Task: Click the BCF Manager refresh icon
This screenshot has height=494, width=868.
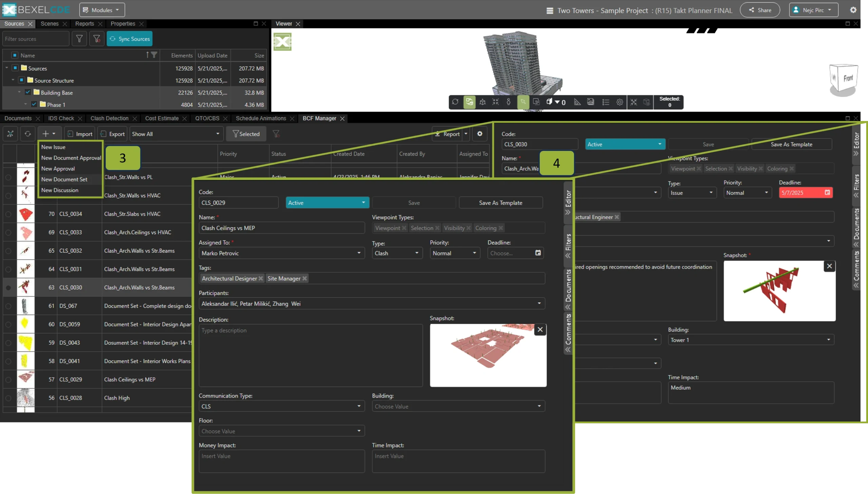Action: [27, 134]
